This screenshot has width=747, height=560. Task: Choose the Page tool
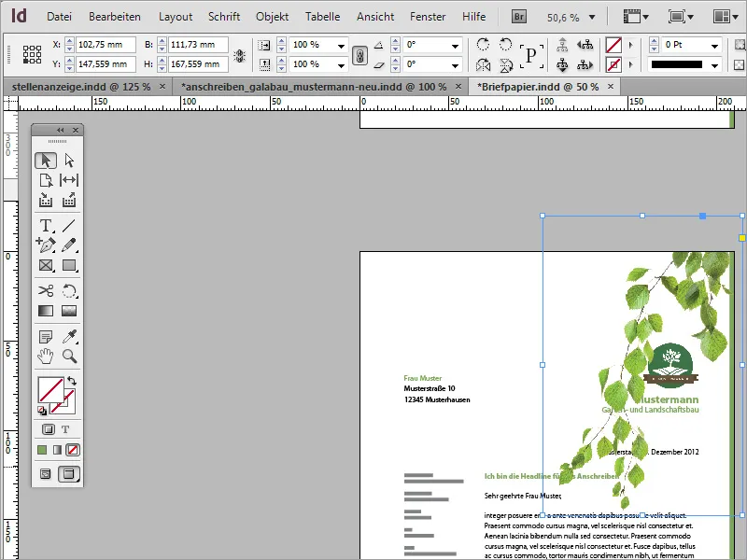46,180
